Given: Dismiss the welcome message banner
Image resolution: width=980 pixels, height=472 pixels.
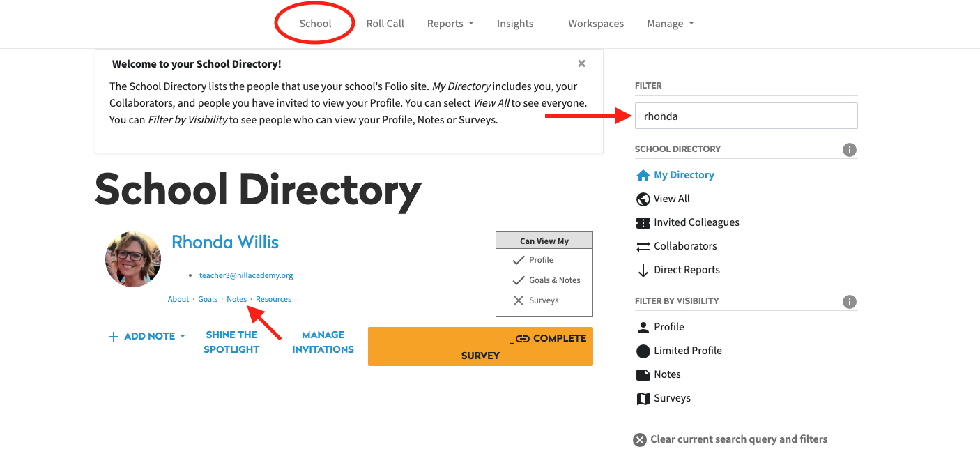Looking at the screenshot, I should [581, 63].
